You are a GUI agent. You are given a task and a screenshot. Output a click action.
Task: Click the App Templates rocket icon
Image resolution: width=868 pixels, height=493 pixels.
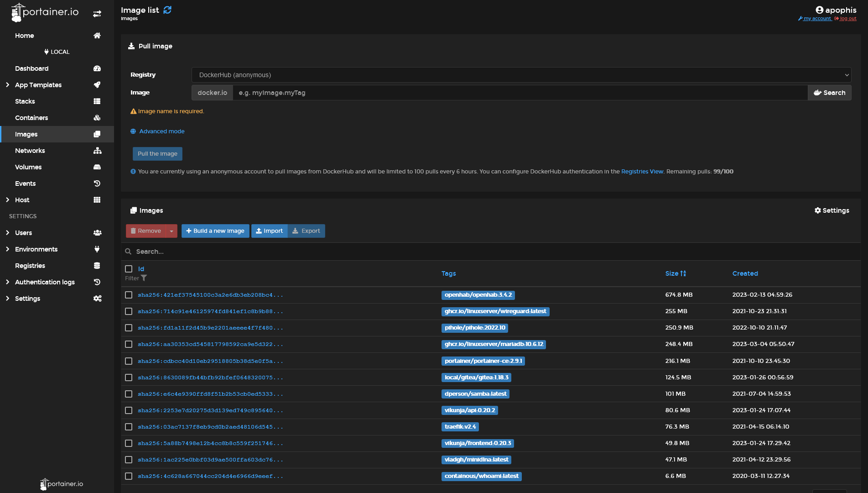point(97,85)
